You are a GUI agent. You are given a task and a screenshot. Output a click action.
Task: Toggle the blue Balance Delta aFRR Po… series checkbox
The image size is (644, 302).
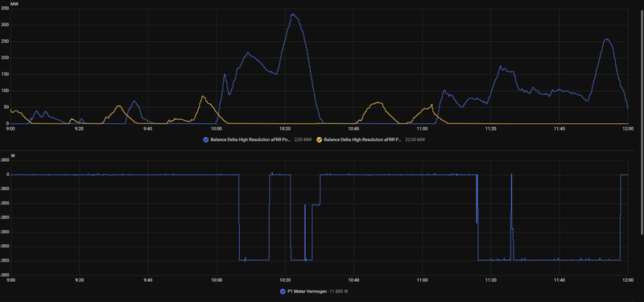click(x=206, y=139)
